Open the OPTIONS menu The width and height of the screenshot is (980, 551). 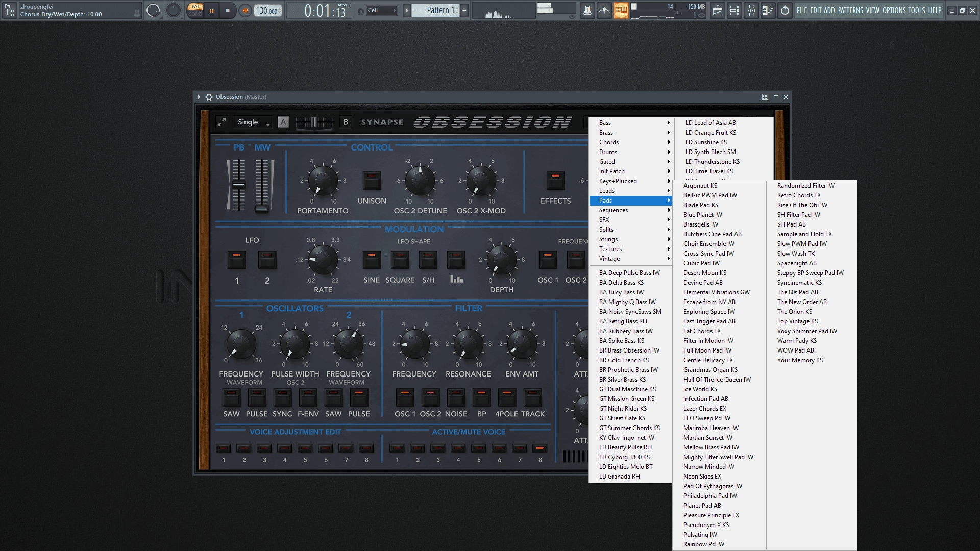[x=894, y=10]
